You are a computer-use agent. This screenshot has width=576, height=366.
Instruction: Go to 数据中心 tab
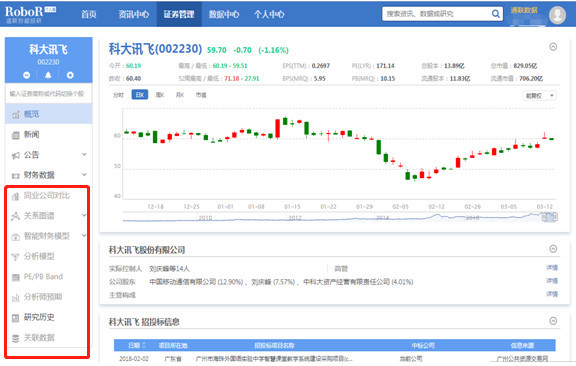[224, 14]
